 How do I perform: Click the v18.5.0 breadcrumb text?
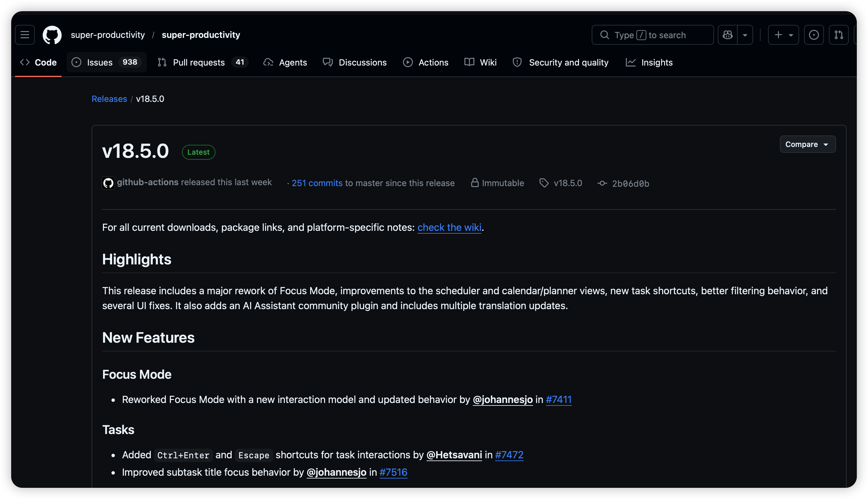click(x=150, y=99)
